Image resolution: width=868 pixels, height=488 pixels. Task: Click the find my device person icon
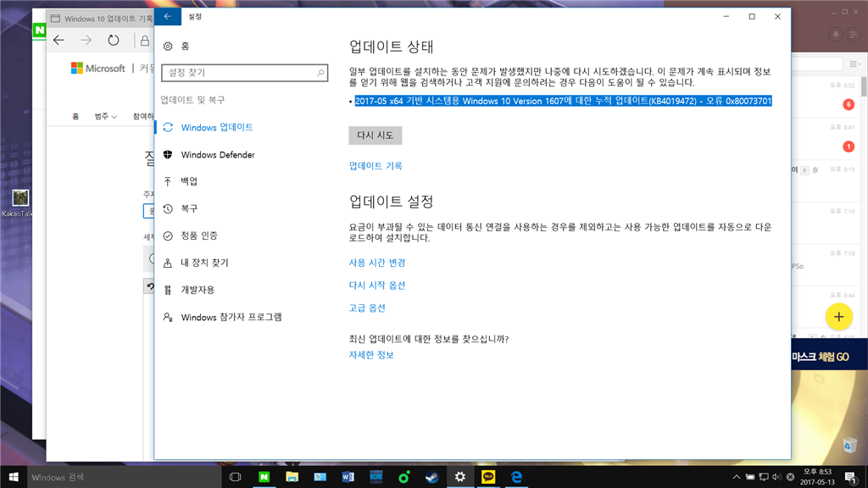[168, 263]
